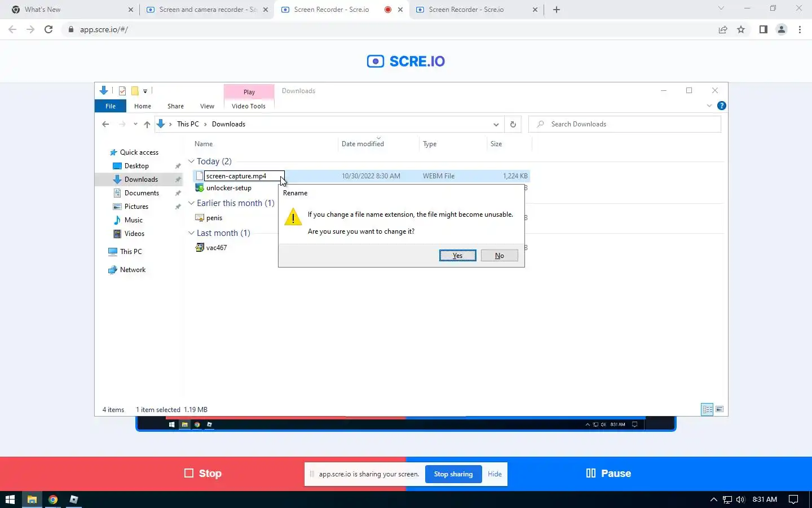Refresh the Downloads folder
Screen dimensions: 812x508
513,124
